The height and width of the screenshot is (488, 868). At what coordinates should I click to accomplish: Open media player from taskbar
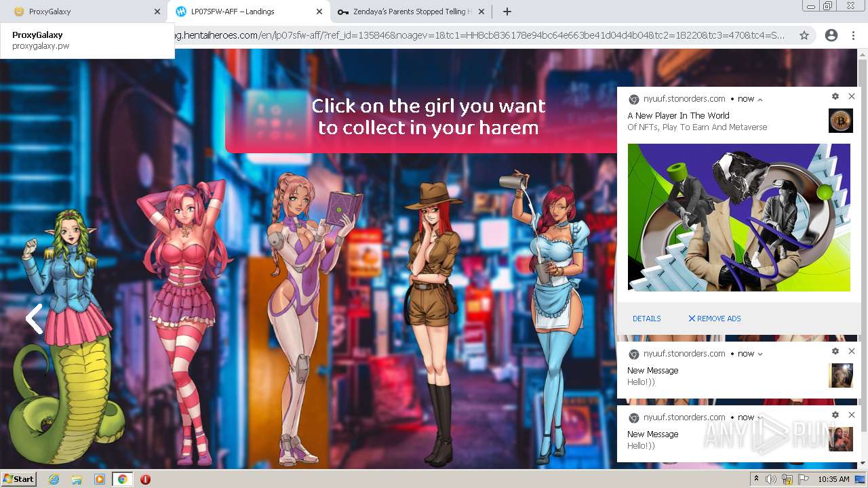pos(100,479)
